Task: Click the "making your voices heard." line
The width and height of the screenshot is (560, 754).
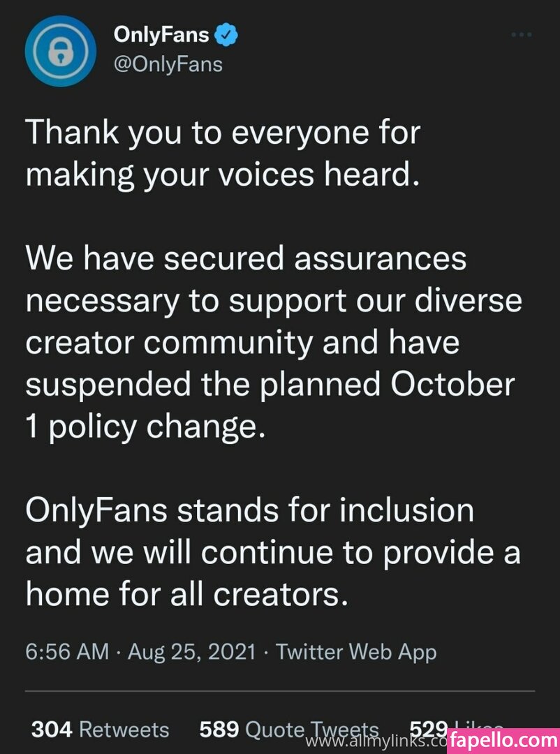Action: click(223, 174)
